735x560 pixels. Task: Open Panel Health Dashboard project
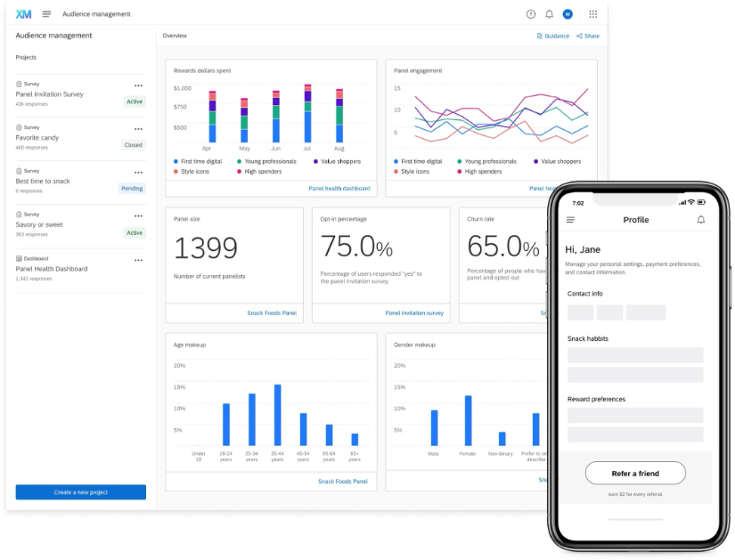[52, 269]
